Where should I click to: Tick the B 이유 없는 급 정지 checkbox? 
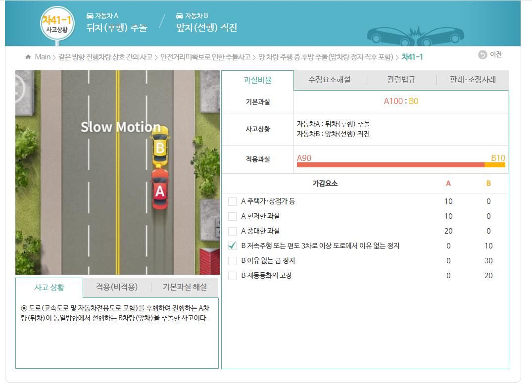pos(232,261)
